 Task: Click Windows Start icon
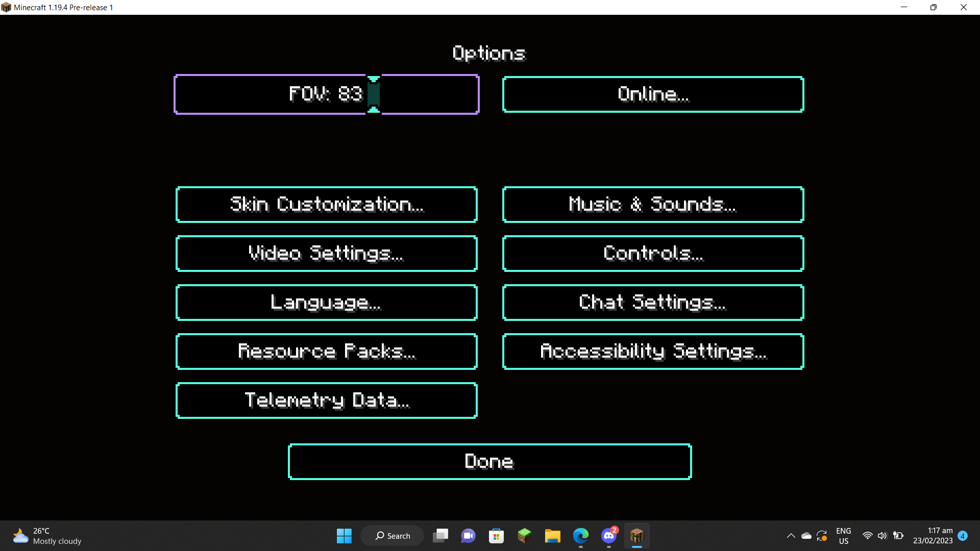344,536
